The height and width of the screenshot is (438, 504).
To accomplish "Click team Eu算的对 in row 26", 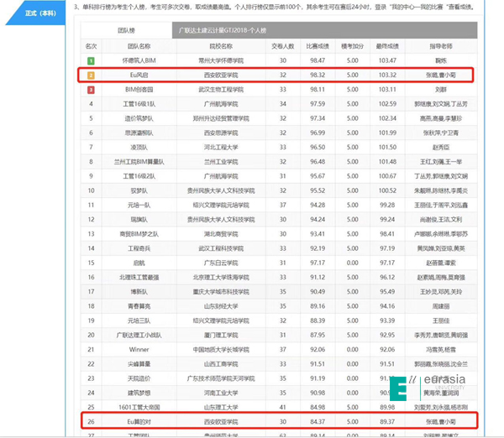I will (139, 418).
